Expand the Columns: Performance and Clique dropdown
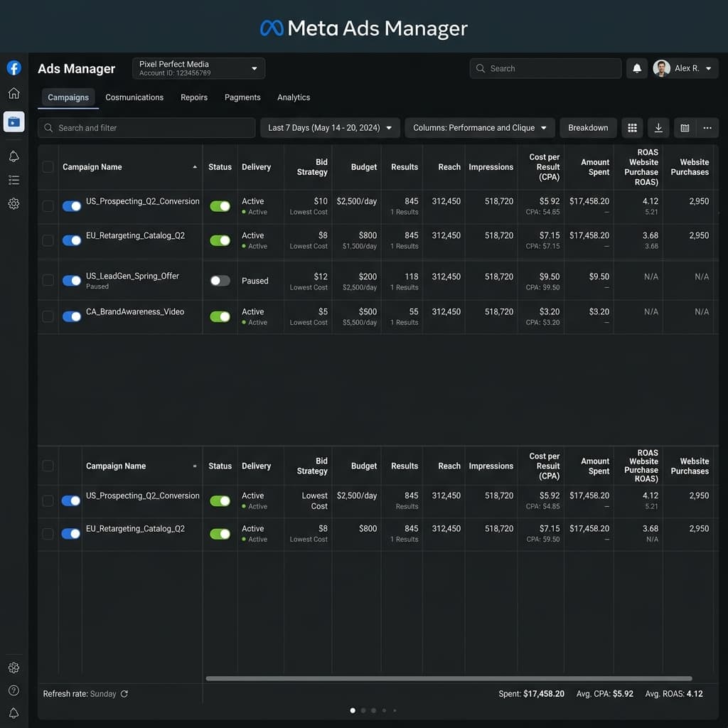The image size is (728, 728). pos(480,128)
